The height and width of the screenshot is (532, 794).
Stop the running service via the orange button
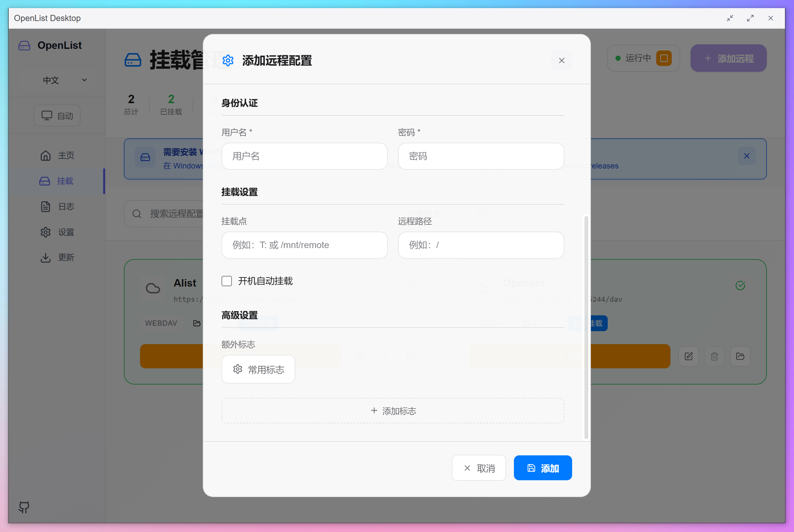pos(664,58)
